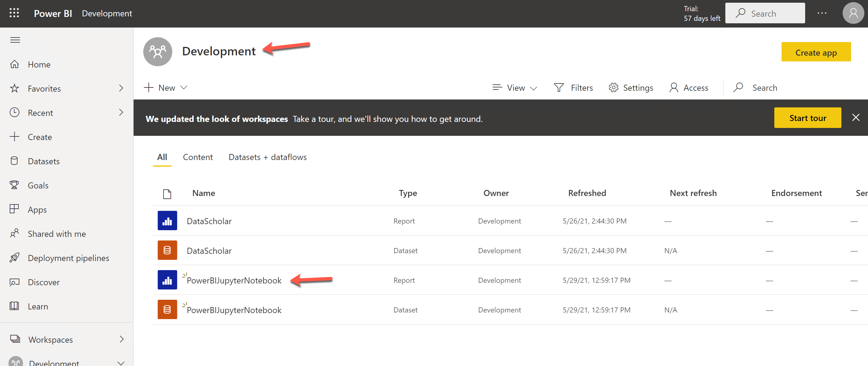
Task: Collapse the hamburger navigation menu
Action: tap(15, 40)
